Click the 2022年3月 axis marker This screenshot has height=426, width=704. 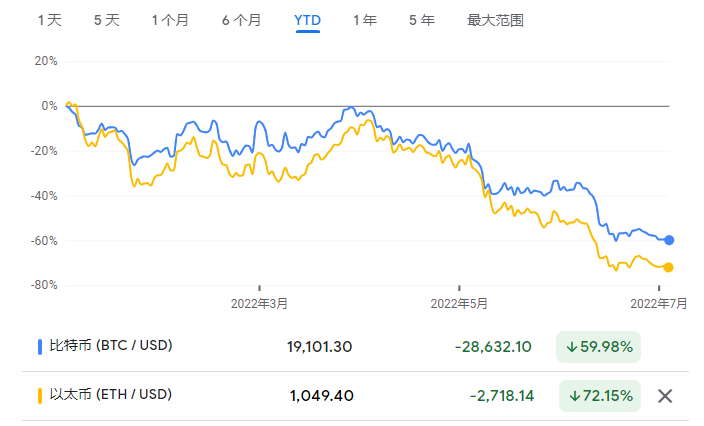click(x=259, y=302)
